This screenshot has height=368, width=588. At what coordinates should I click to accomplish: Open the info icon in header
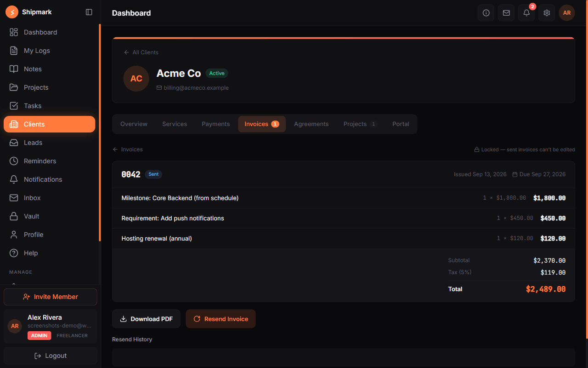(486, 13)
